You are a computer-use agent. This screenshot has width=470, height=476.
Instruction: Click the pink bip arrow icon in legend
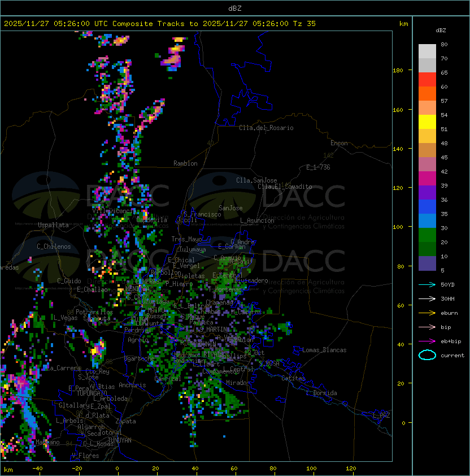[x=427, y=327]
